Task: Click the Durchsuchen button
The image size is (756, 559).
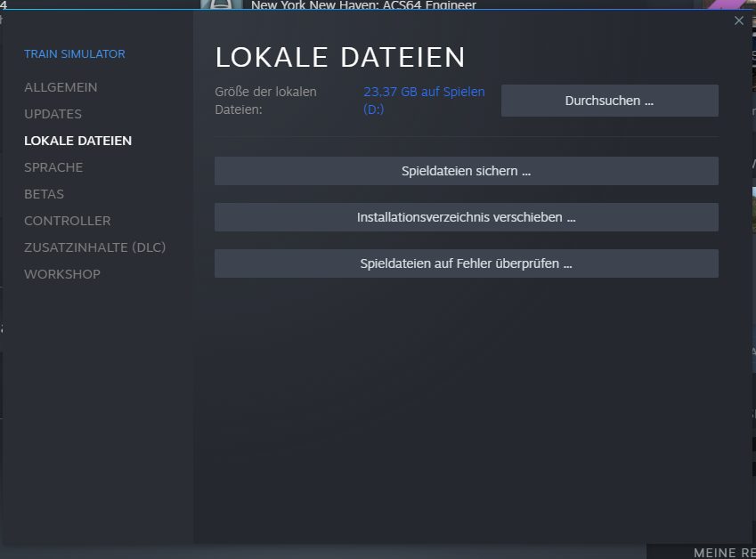Action: [x=609, y=101]
